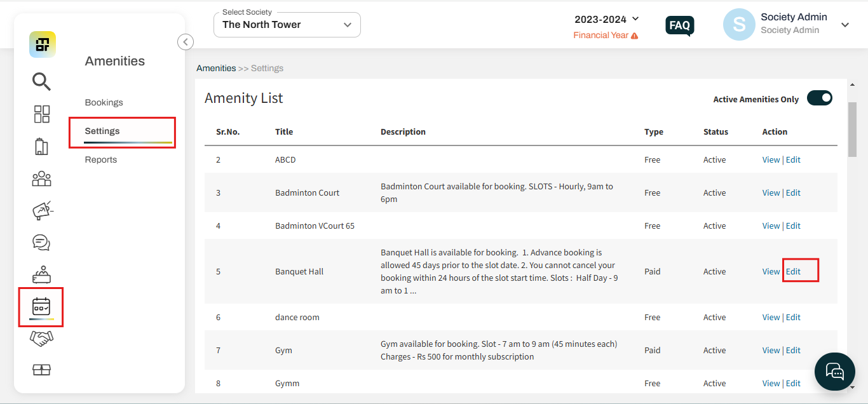Click the Amenities breadcrumb link
Viewport: 868px width, 404px height.
pos(216,68)
